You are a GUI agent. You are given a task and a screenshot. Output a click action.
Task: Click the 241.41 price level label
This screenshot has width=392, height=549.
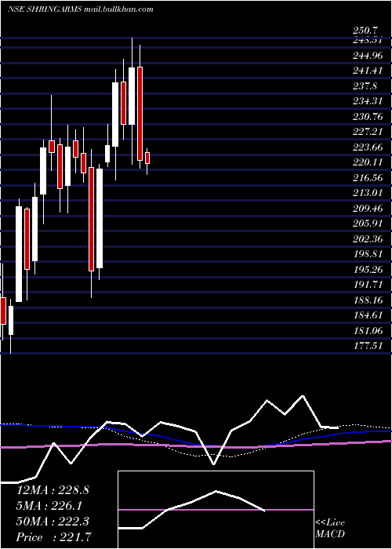pyautogui.click(x=368, y=71)
